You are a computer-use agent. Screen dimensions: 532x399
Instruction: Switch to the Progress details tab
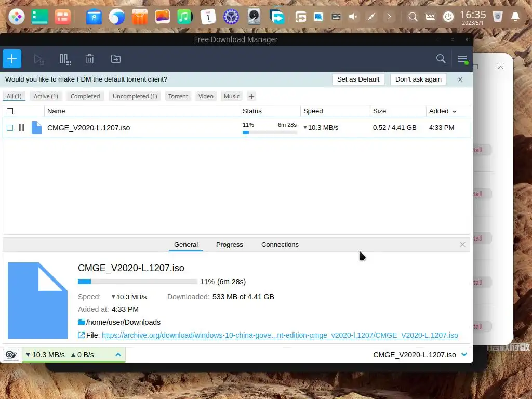click(x=229, y=245)
